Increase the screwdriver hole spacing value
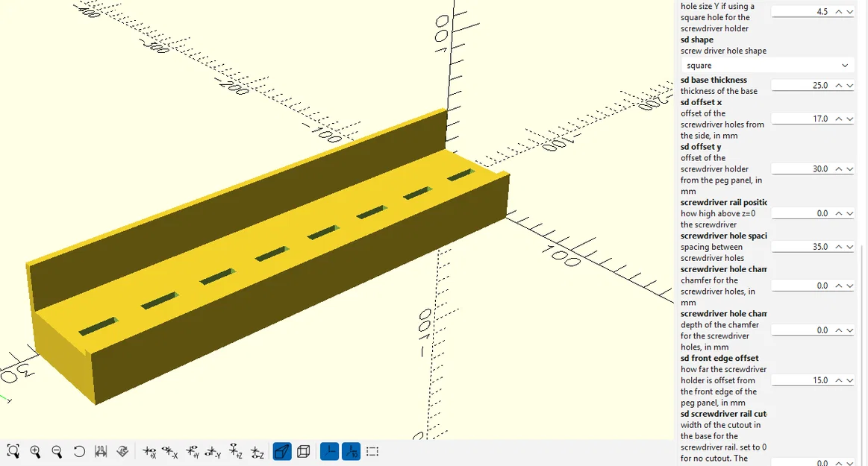The height and width of the screenshot is (466, 868). click(x=839, y=247)
